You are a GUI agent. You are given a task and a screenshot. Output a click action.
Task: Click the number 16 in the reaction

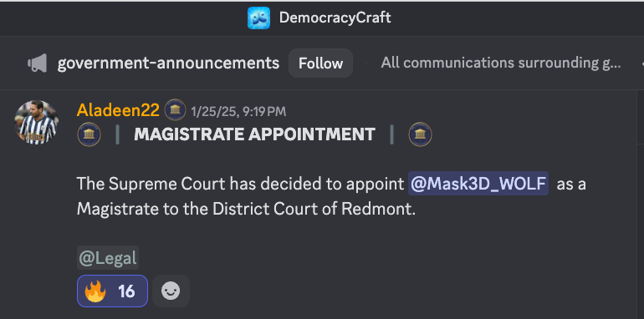click(126, 291)
